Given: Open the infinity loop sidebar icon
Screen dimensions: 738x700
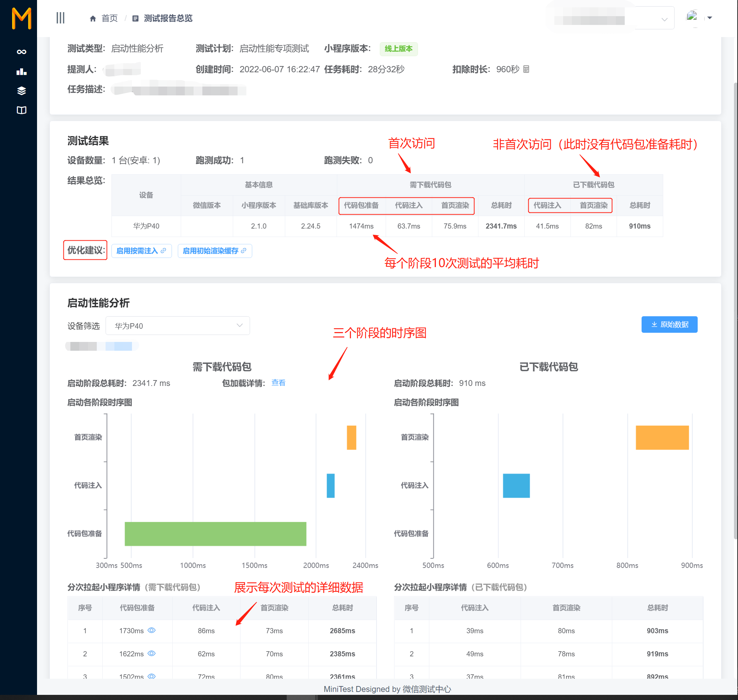Looking at the screenshot, I should click(x=21, y=52).
